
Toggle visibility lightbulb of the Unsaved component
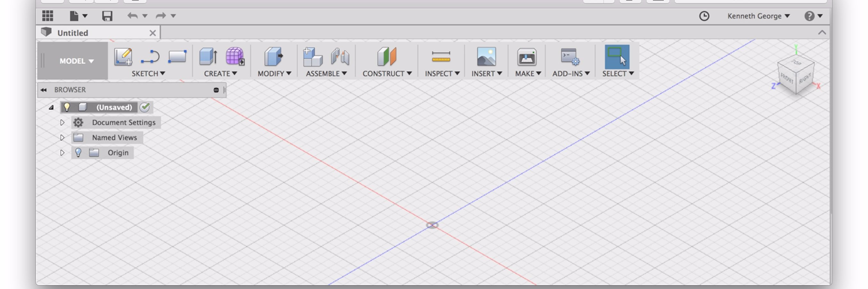67,107
